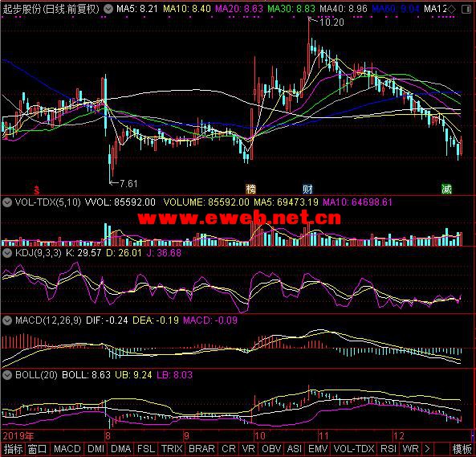476x457 pixels.
Task: Switch to the OBV indicator tab
Action: [271, 449]
